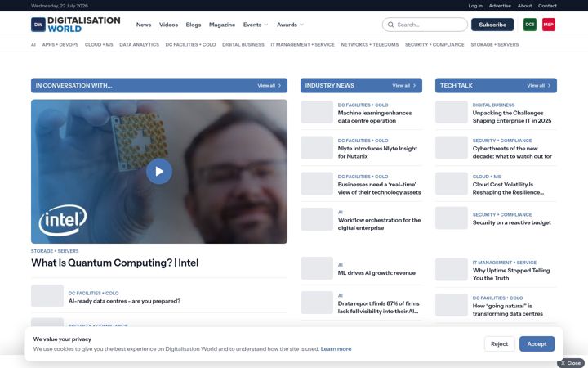
Task: Select the Apps + DevOps category
Action: point(60,44)
